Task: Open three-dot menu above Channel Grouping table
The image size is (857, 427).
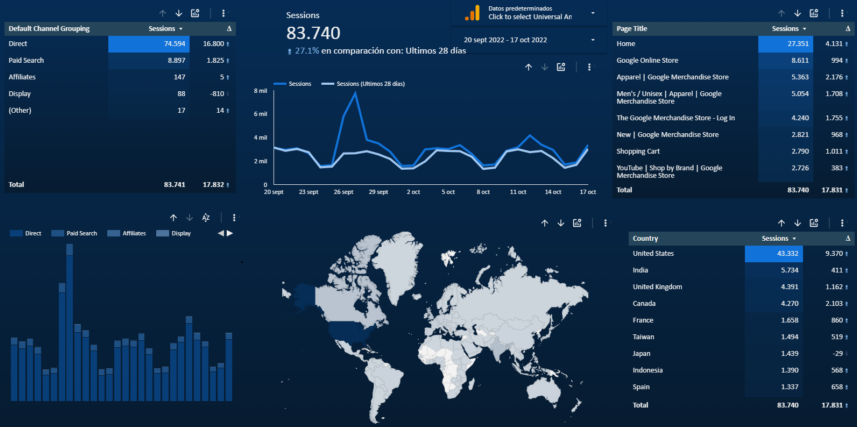Action: [222, 13]
